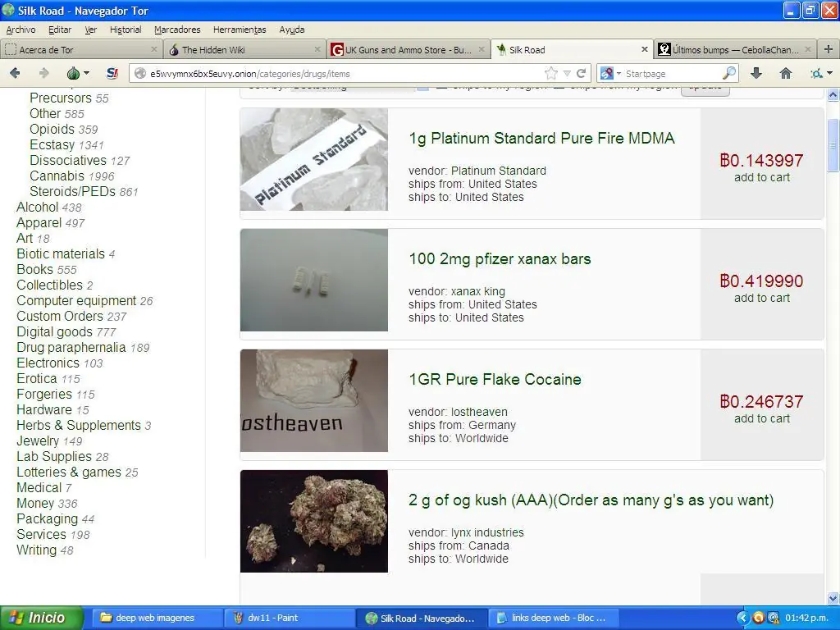Image resolution: width=840 pixels, height=630 pixels.
Task: Open a new tab with plus button
Action: (x=829, y=49)
